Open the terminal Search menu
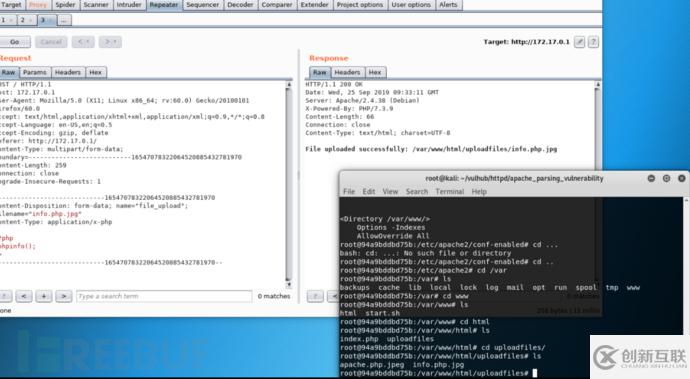Image resolution: width=690 pixels, height=379 pixels. coord(417,191)
